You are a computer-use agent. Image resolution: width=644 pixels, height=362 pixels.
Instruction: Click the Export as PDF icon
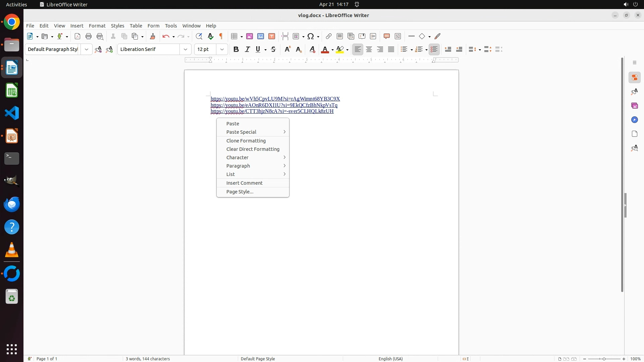[x=77, y=36]
